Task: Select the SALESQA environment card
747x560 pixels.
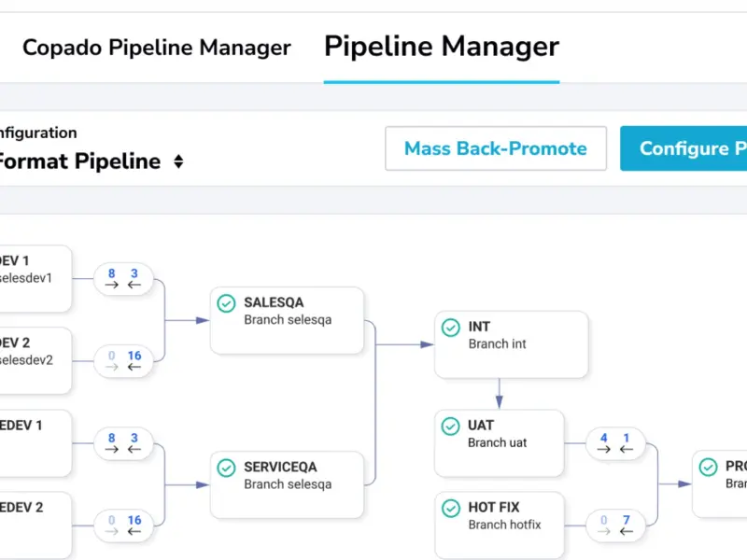Action: coord(287,320)
